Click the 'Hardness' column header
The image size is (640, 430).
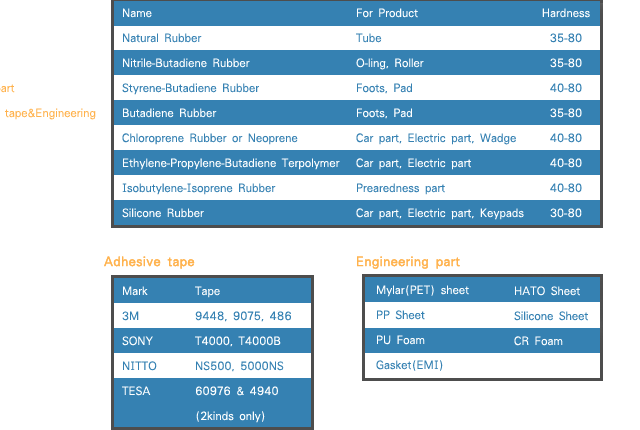coord(566,13)
